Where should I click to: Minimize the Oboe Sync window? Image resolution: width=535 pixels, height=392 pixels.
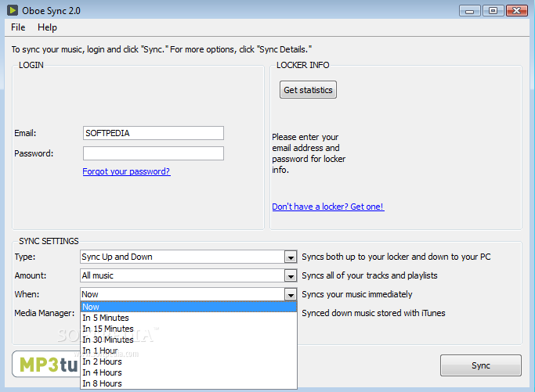tap(469, 11)
